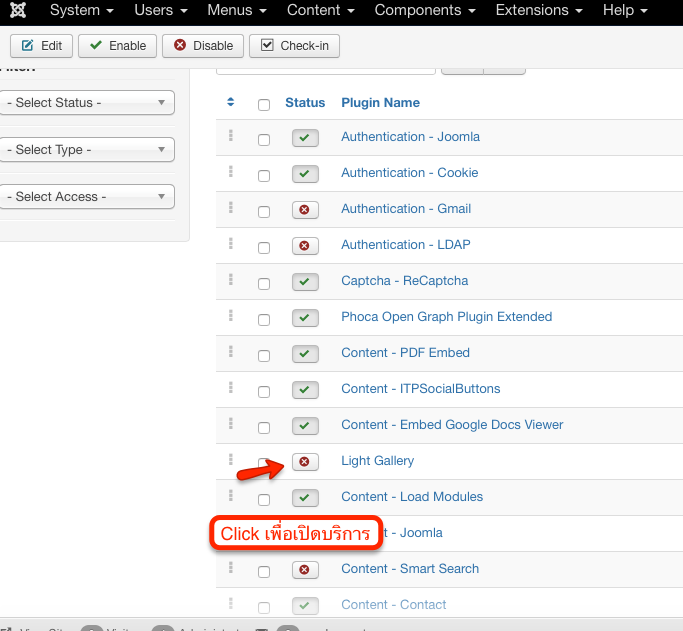
Task: Toggle status icon for Content - Contact
Action: tap(305, 606)
